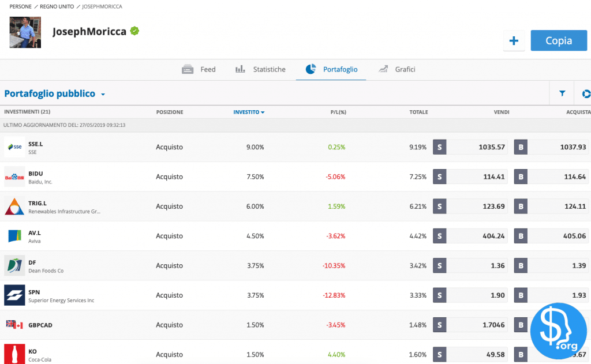Viewport: 591px width, 364px height.
Task: Click KO sell price 49.58
Action: (x=496, y=354)
